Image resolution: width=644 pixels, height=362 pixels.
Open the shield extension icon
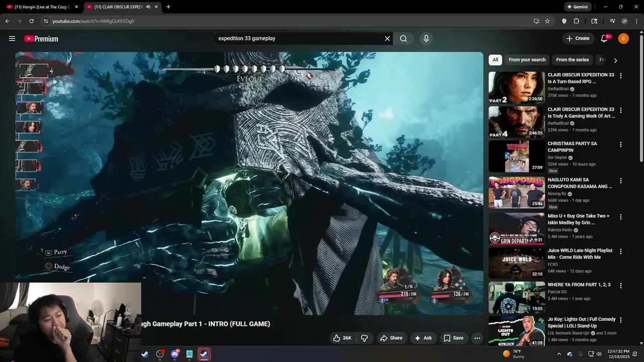point(564,21)
